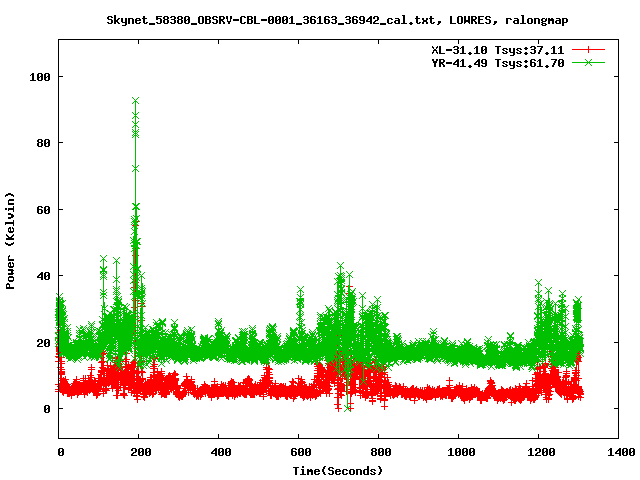Click the 1400 tick label on x-axis

[620, 453]
